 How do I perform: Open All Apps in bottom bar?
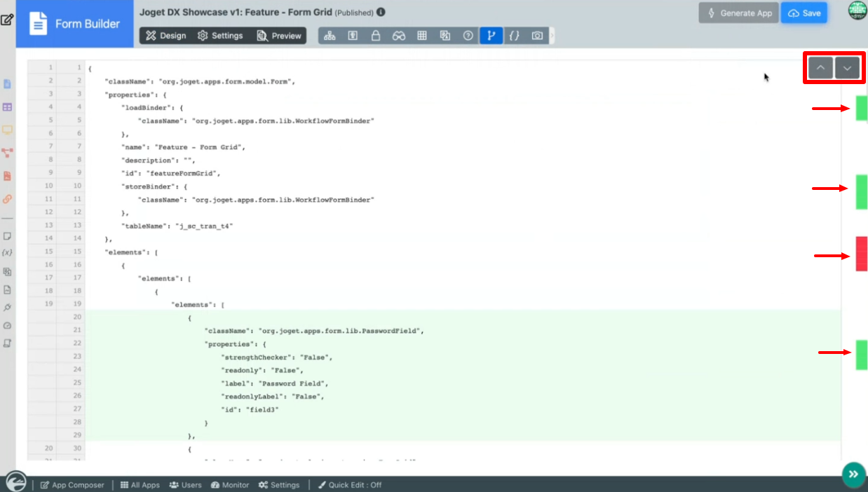[140, 485]
